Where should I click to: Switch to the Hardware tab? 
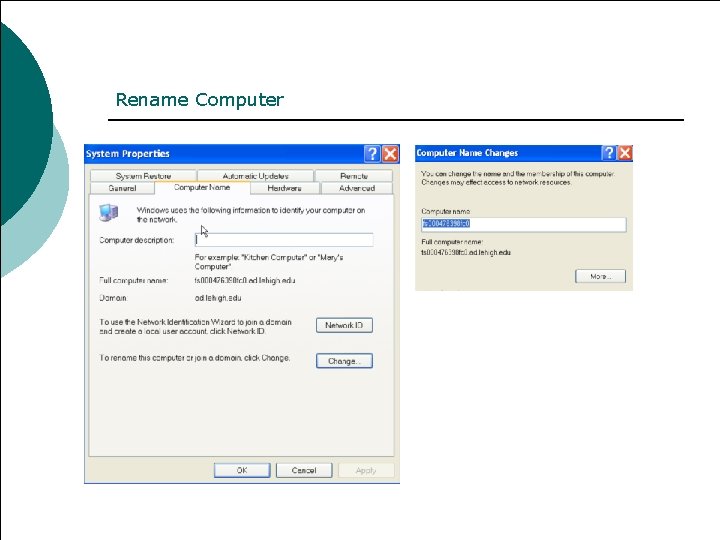[284, 188]
